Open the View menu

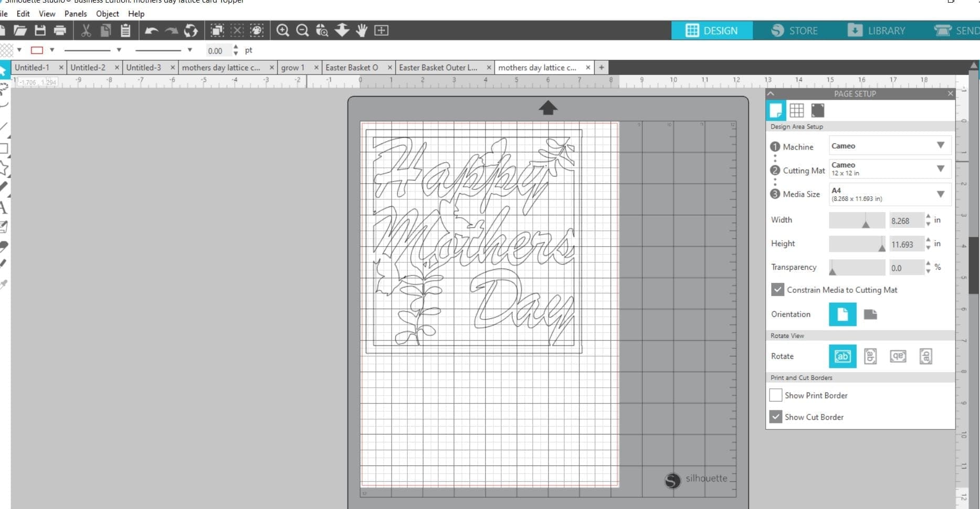(x=47, y=14)
